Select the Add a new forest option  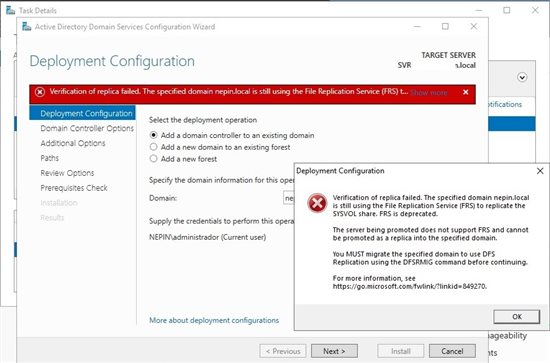(153, 159)
